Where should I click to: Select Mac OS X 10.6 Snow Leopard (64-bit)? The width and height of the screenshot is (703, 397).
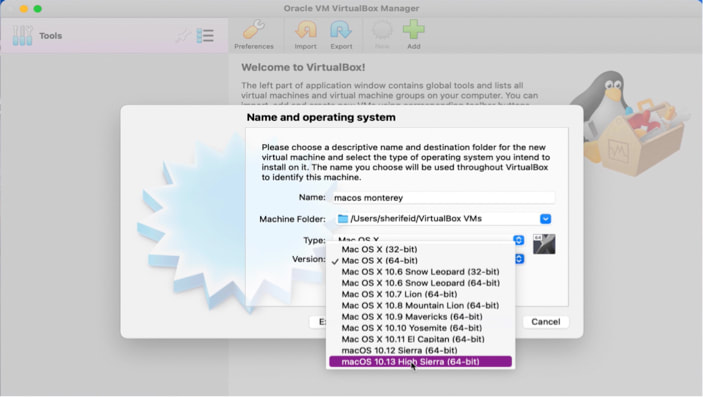point(421,283)
